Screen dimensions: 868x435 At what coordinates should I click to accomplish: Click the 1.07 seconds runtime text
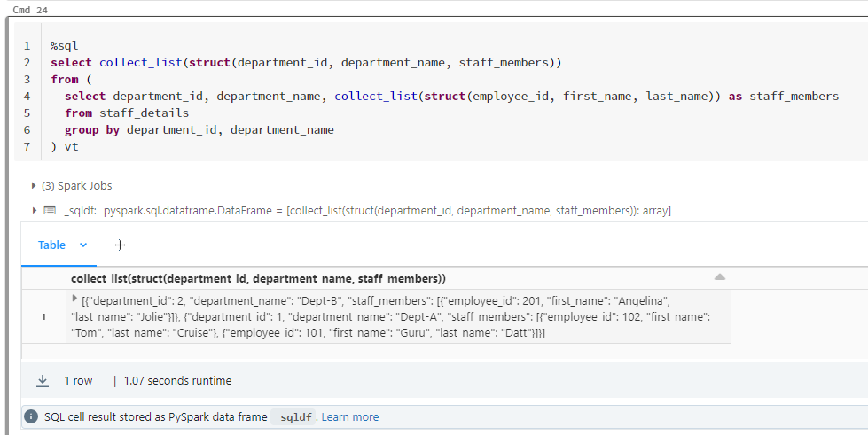coord(177,381)
